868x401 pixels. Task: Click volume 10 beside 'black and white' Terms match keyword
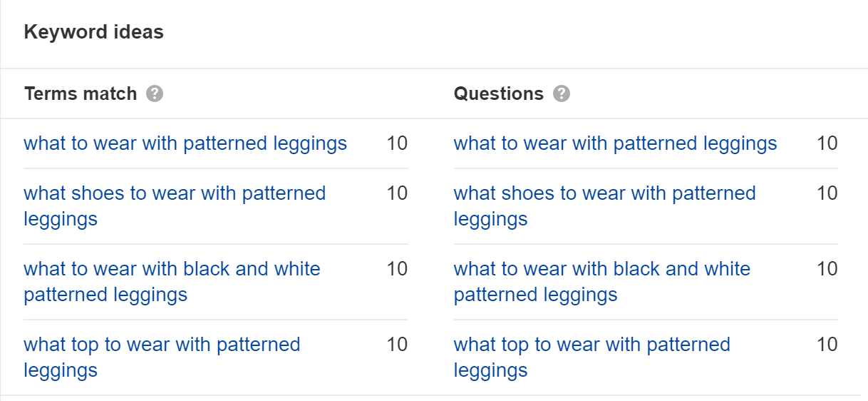tap(397, 269)
